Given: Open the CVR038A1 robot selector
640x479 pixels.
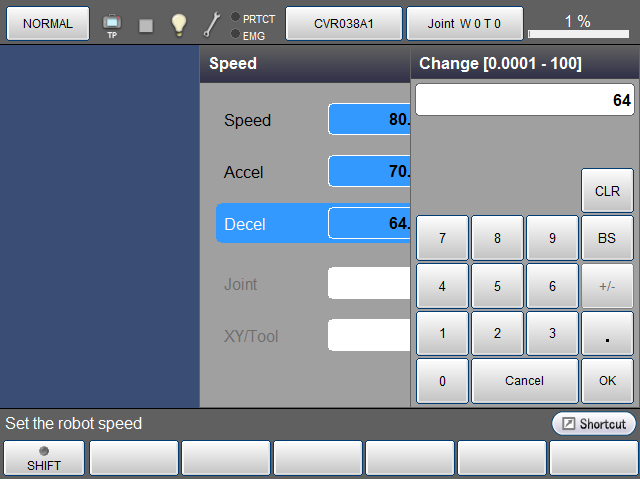Looking at the screenshot, I should click(344, 23).
